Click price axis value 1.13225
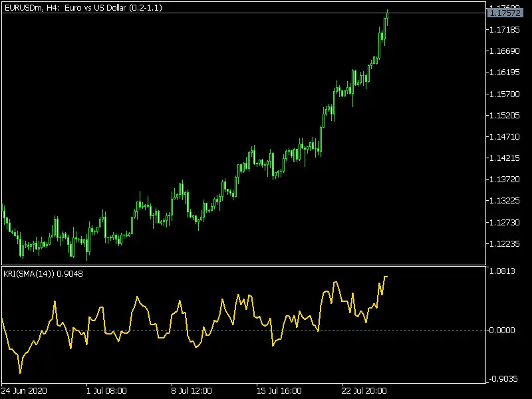Image resolution: width=532 pixels, height=399 pixels. [505, 201]
